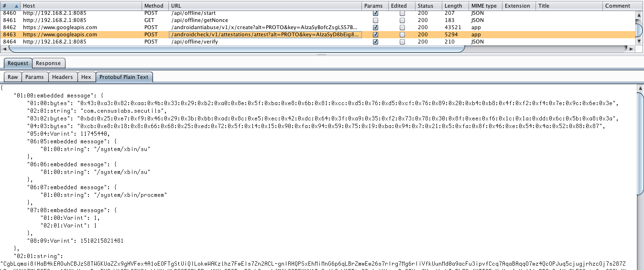Click scroll-up arrow of protobuf text pane
644x270 pixels.
pyautogui.click(x=640, y=88)
